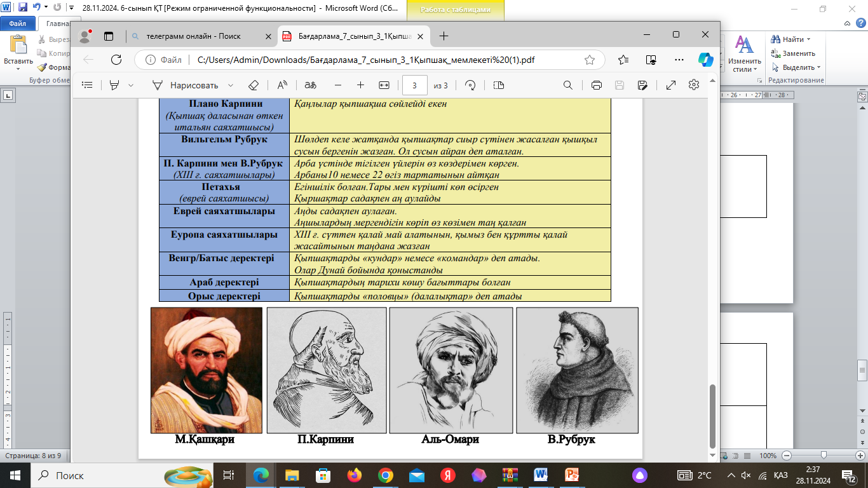Zoom in the PDF with plus button
868x488 pixels.
360,85
